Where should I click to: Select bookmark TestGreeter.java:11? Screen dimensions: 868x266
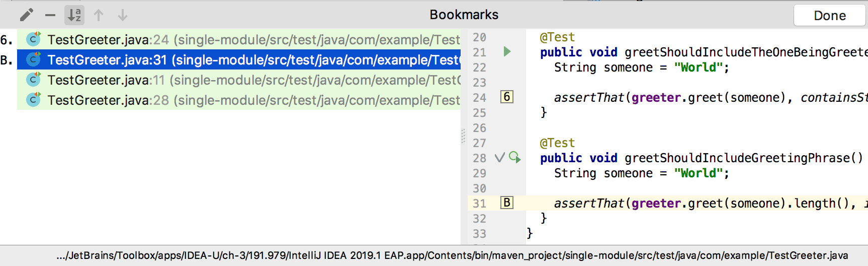(239, 80)
